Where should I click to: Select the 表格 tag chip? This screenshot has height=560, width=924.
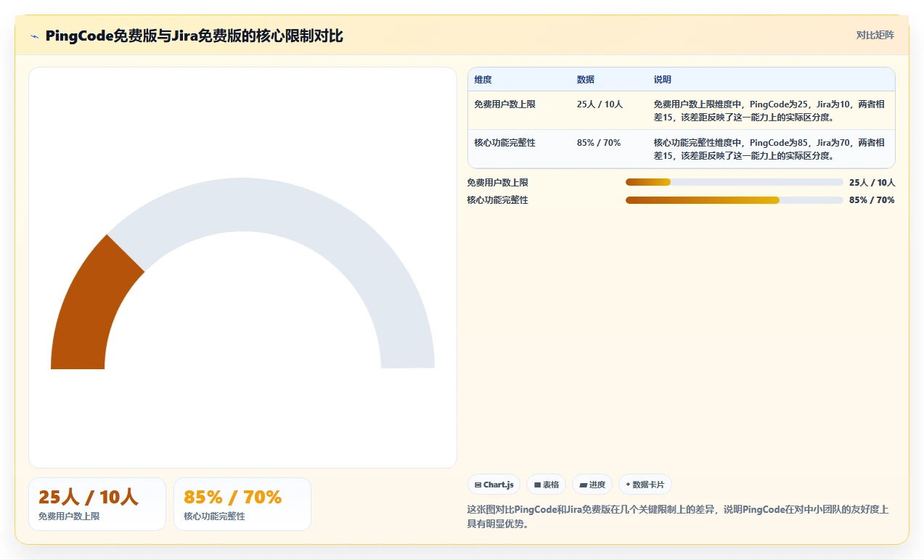(546, 485)
